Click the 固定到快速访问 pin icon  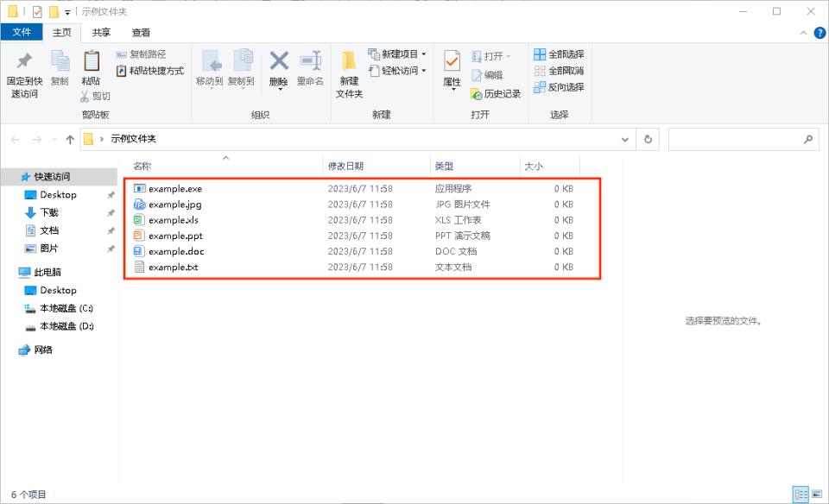[x=24, y=59]
